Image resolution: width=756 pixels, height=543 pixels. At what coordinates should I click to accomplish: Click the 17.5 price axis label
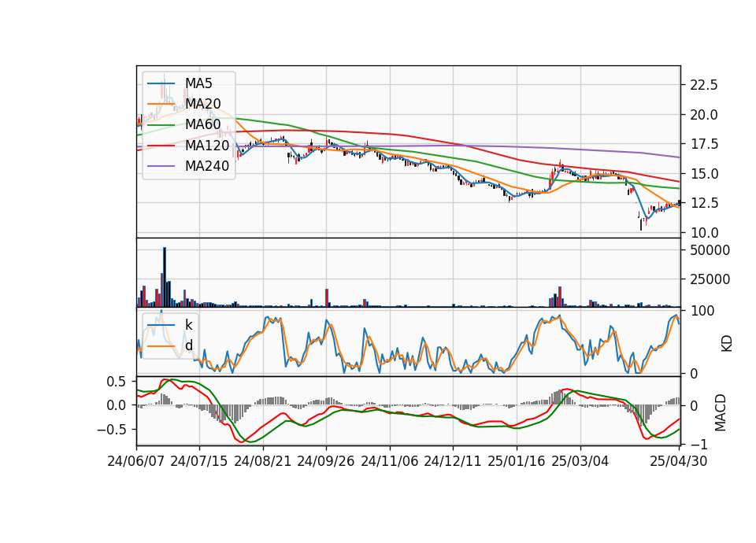tap(704, 145)
